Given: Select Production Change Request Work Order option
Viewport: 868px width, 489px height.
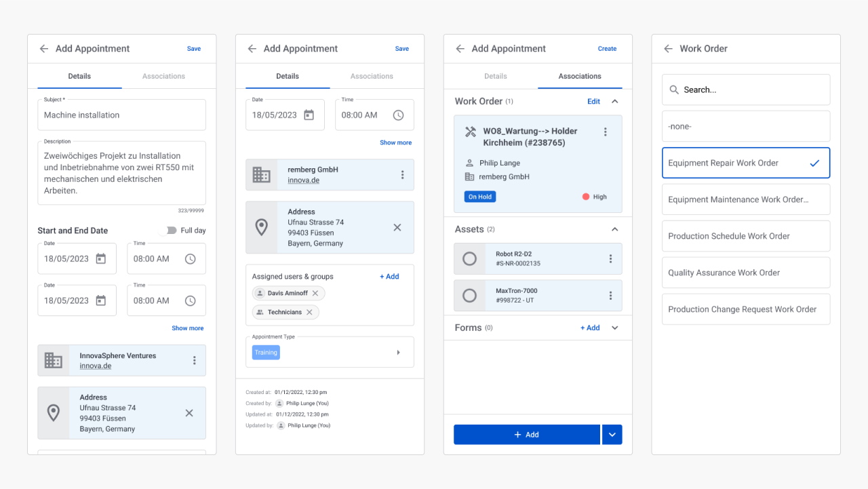Looking at the screenshot, I should point(746,309).
